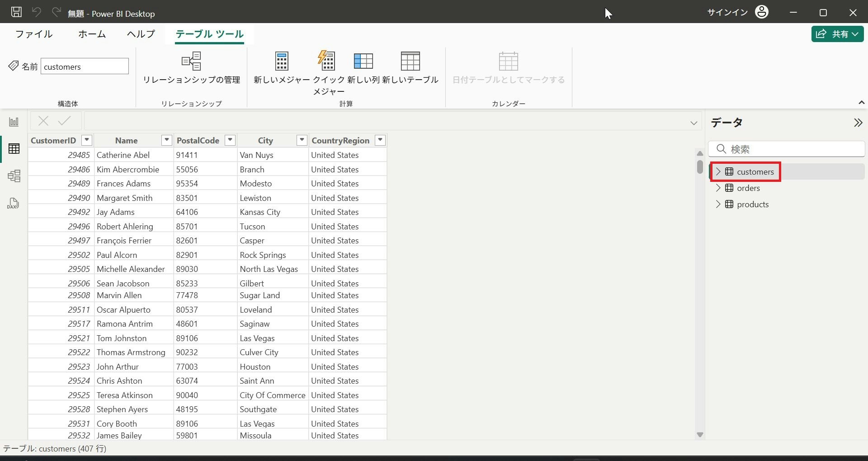Viewport: 868px width, 461px height.
Task: Click the Redo arrow icon
Action: point(56,12)
